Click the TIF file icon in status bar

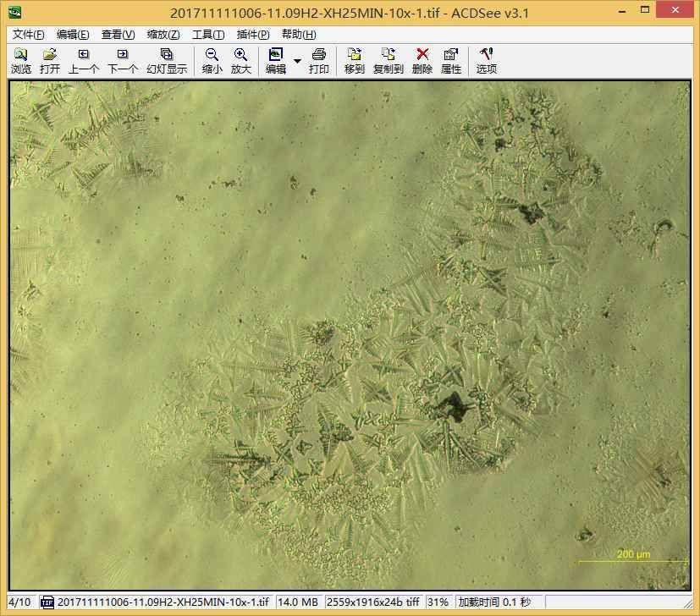point(47,602)
